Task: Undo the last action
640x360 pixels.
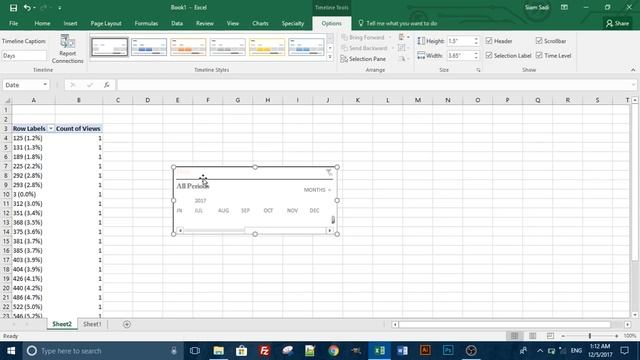Action: pos(27,7)
